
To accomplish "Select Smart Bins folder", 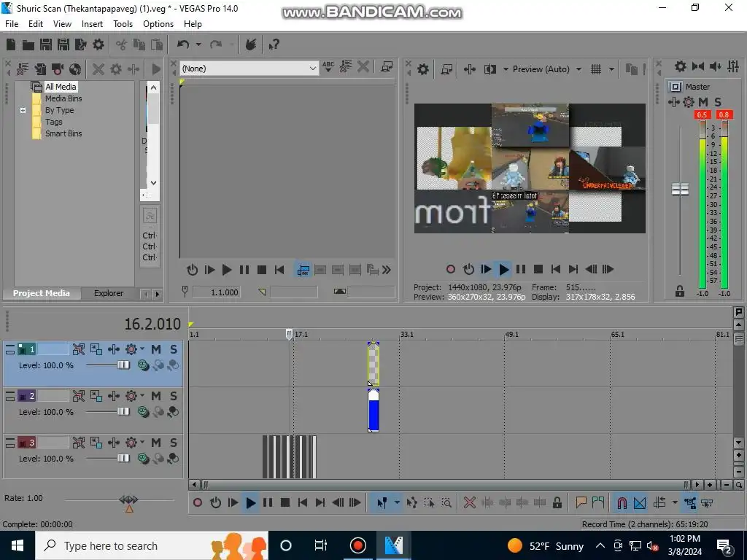I will click(63, 133).
